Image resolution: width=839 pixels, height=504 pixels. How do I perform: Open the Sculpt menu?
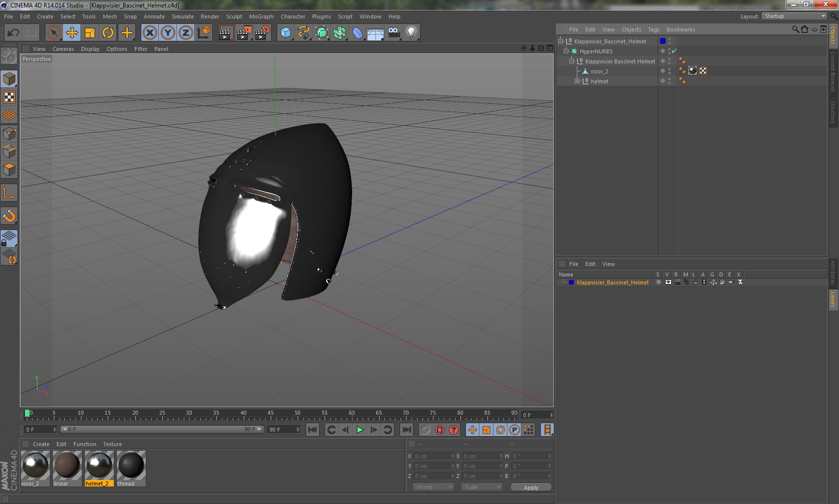click(x=234, y=16)
